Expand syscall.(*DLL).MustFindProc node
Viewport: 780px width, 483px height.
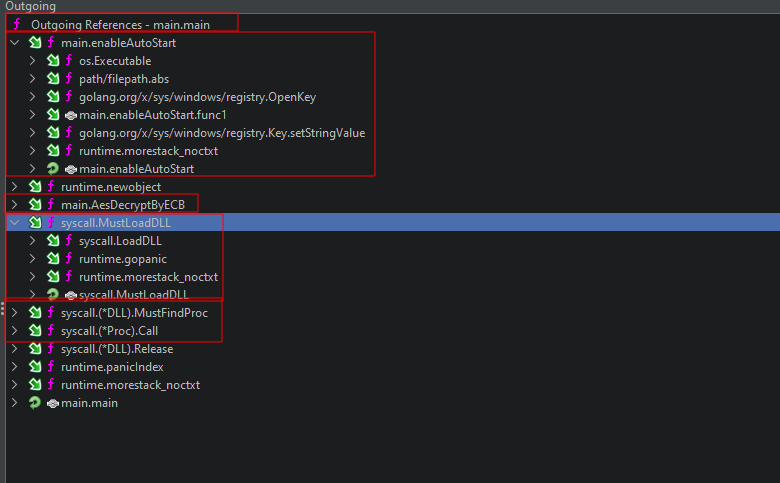tap(15, 312)
